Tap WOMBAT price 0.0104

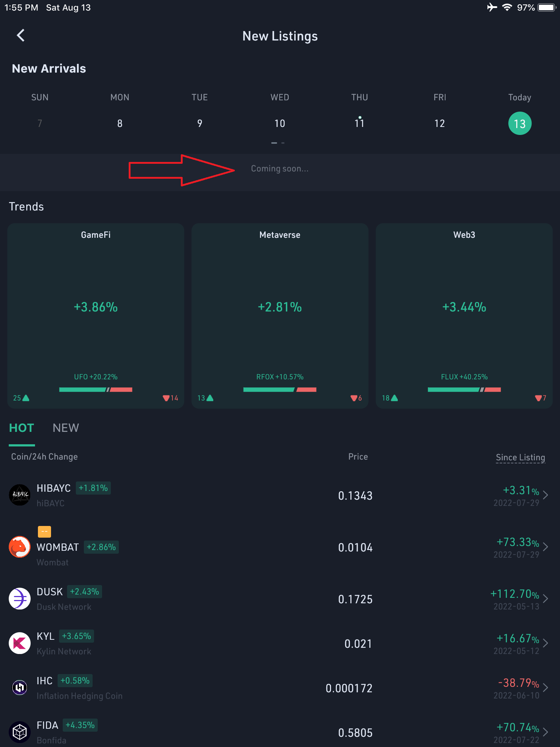coord(355,547)
